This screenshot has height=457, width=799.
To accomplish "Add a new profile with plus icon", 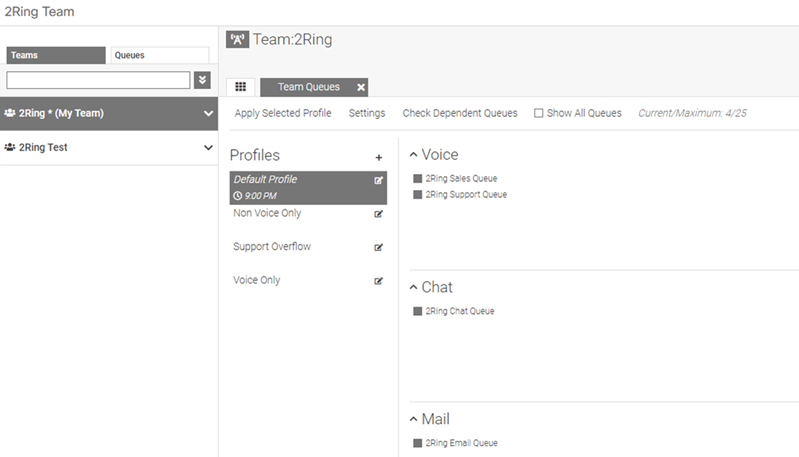I will 378,157.
